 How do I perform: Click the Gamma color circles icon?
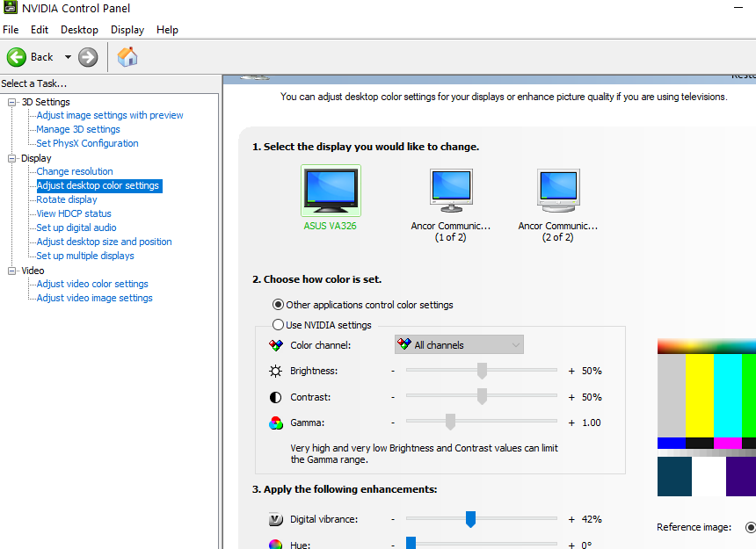click(x=276, y=423)
